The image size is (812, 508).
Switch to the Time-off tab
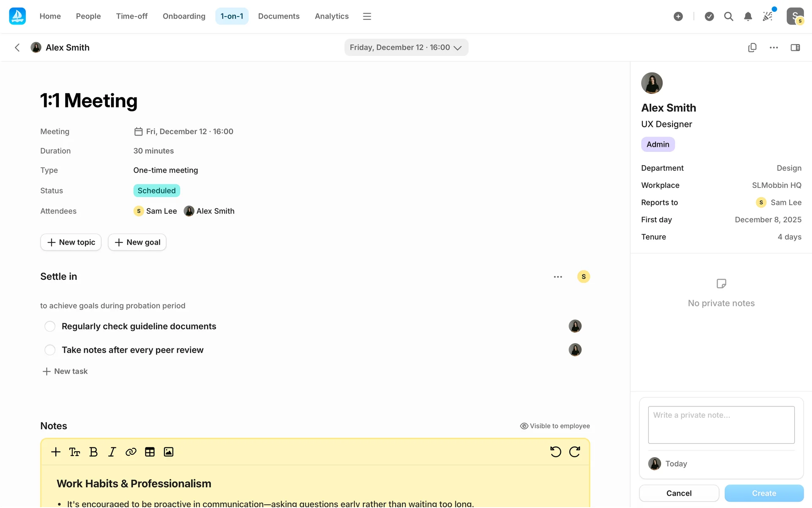point(132,16)
